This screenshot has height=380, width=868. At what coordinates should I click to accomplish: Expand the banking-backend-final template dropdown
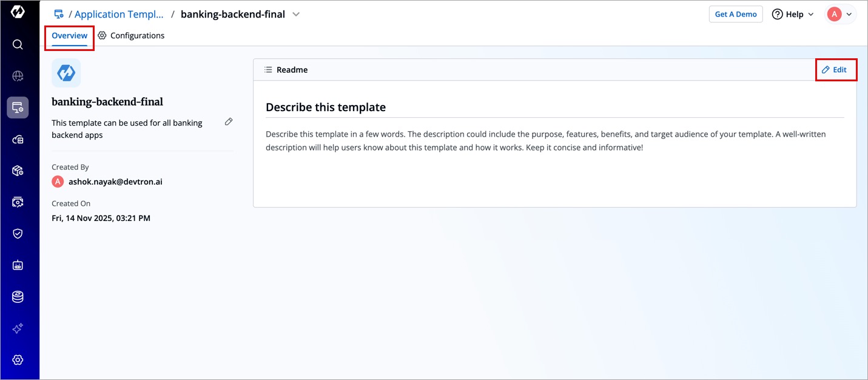tap(296, 14)
